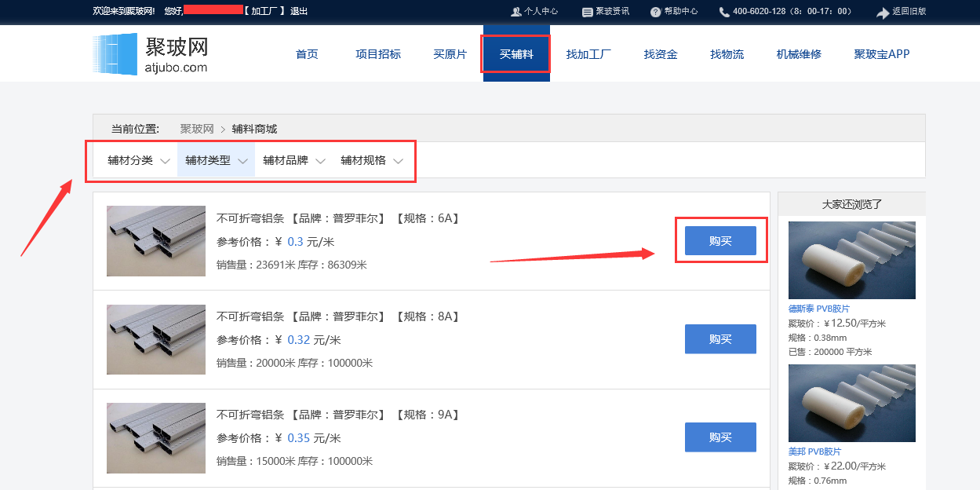The height and width of the screenshot is (490, 980).
Task: Click 购买 for the 9A aluminum strip
Action: (x=720, y=437)
